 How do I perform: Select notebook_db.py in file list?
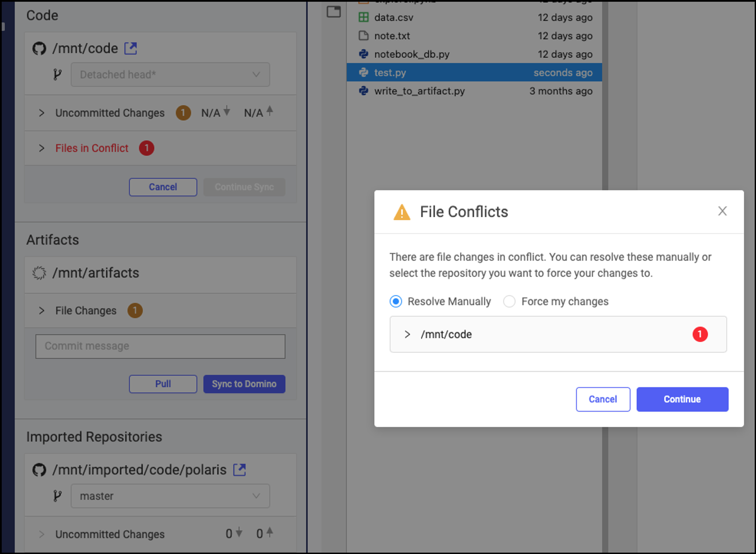[x=411, y=54]
